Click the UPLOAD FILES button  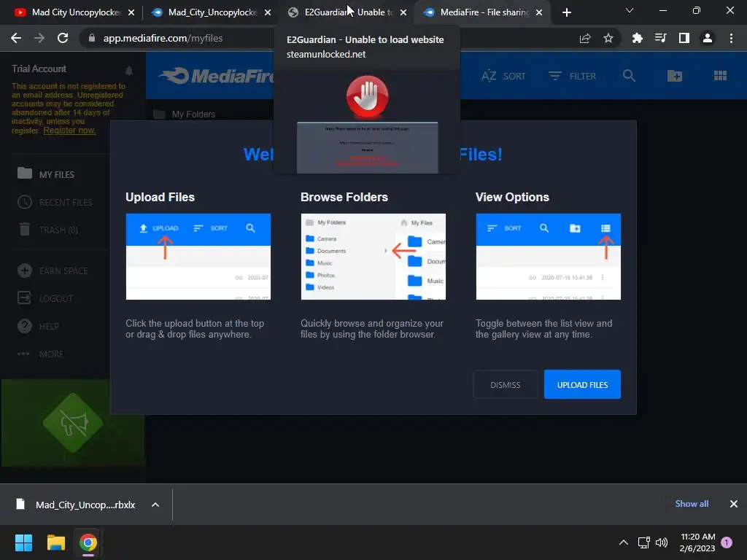pyautogui.click(x=582, y=385)
